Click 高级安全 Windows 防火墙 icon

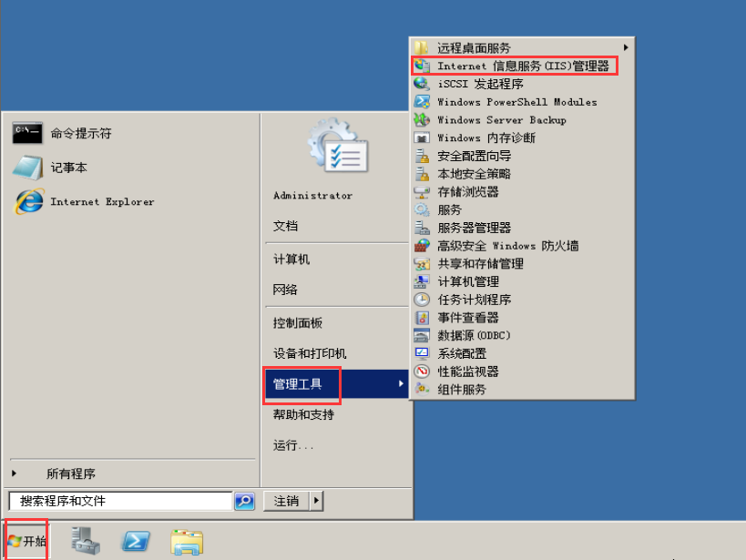click(422, 246)
